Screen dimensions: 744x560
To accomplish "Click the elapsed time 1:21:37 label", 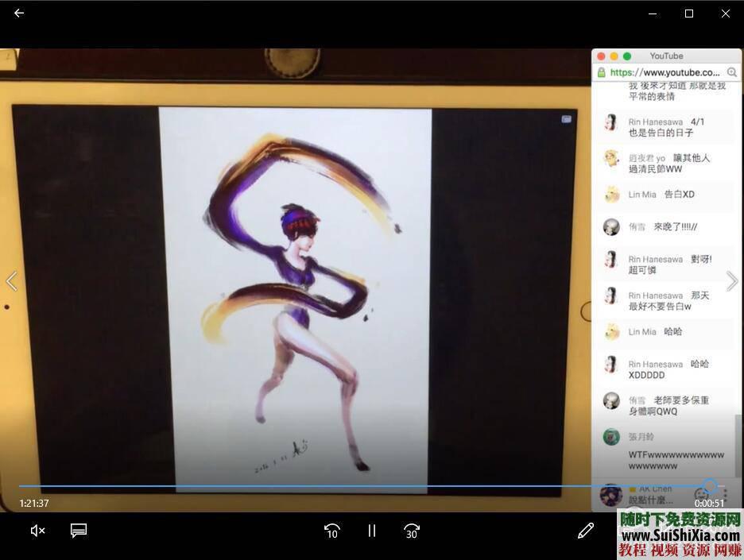I will click(x=34, y=503).
